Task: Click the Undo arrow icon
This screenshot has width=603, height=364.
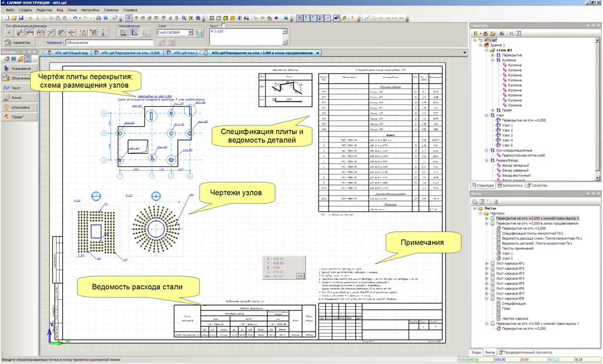Action: point(74,18)
